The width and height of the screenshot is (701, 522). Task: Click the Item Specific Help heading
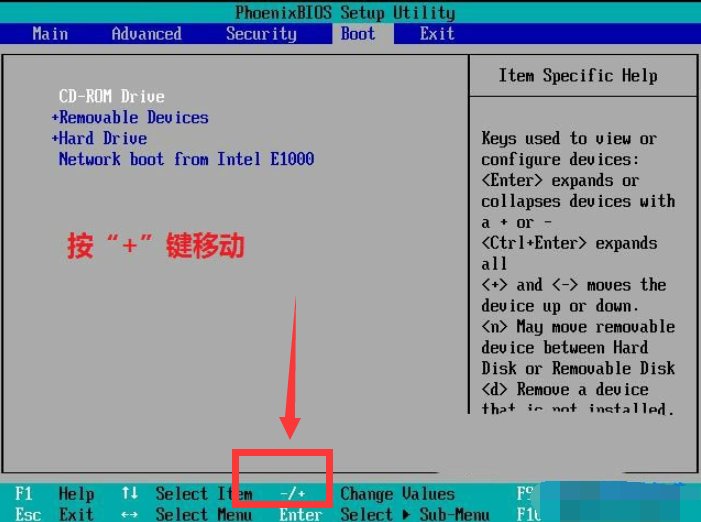pos(578,76)
